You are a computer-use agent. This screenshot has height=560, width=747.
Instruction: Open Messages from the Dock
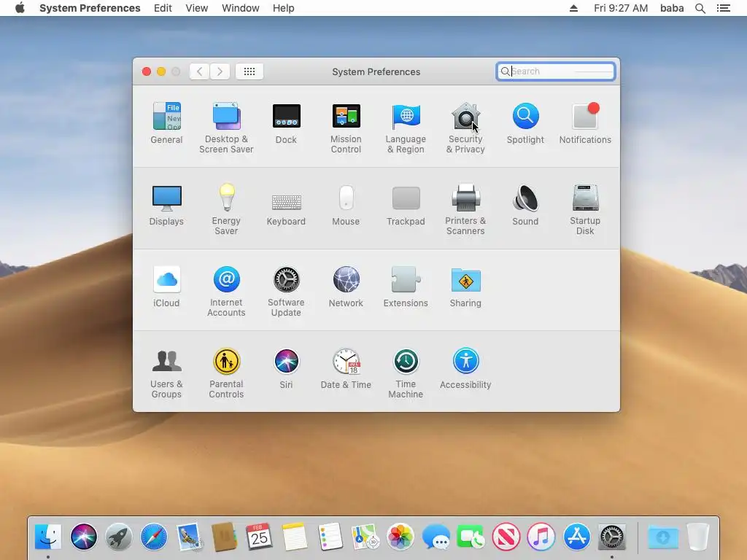pyautogui.click(x=436, y=537)
